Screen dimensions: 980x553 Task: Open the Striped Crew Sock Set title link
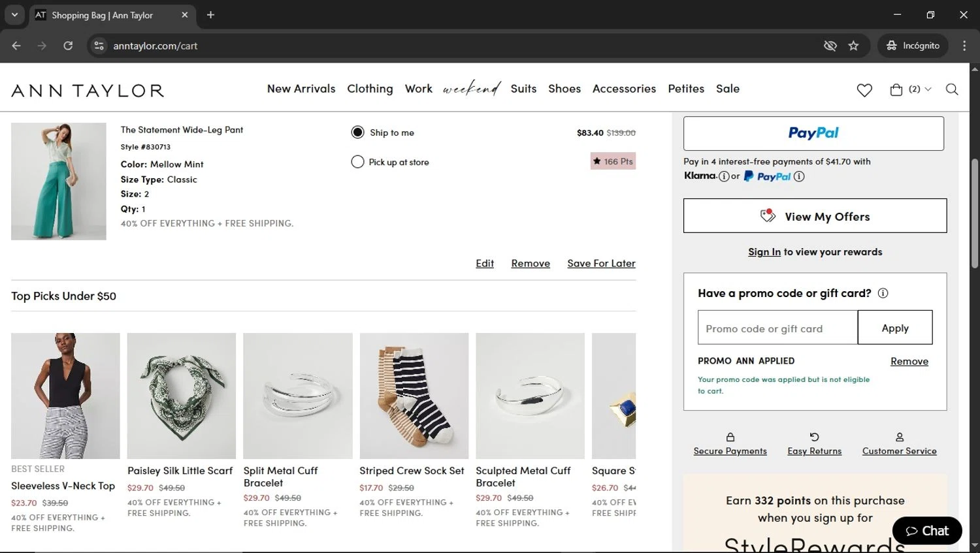tap(412, 471)
